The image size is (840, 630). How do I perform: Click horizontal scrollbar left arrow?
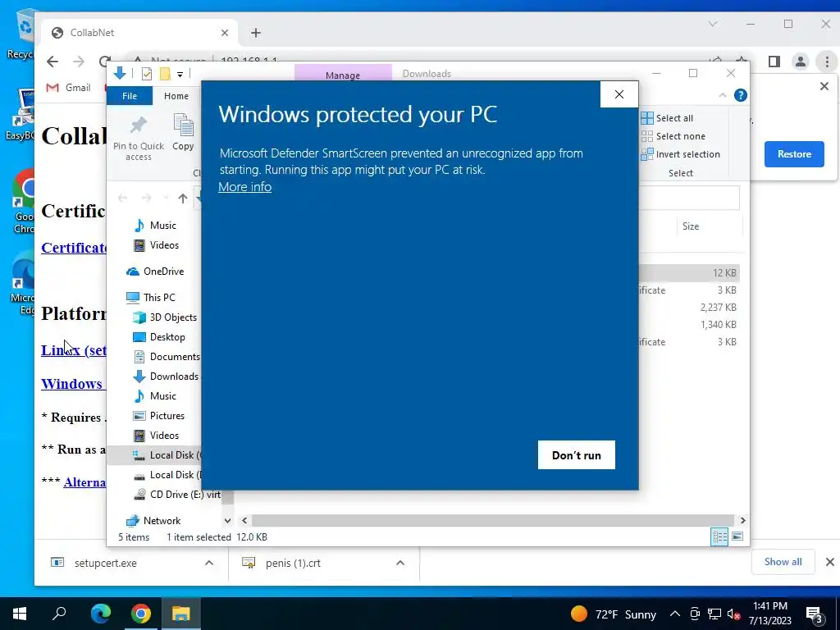(x=244, y=520)
